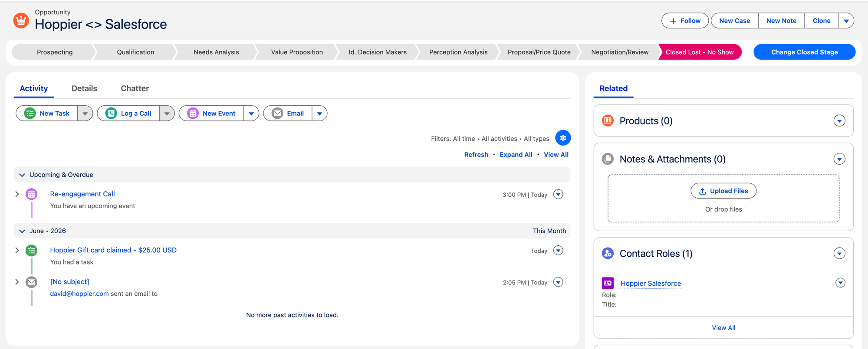Image resolution: width=868 pixels, height=349 pixels.
Task: Open the Products (0) related list
Action: tap(646, 121)
